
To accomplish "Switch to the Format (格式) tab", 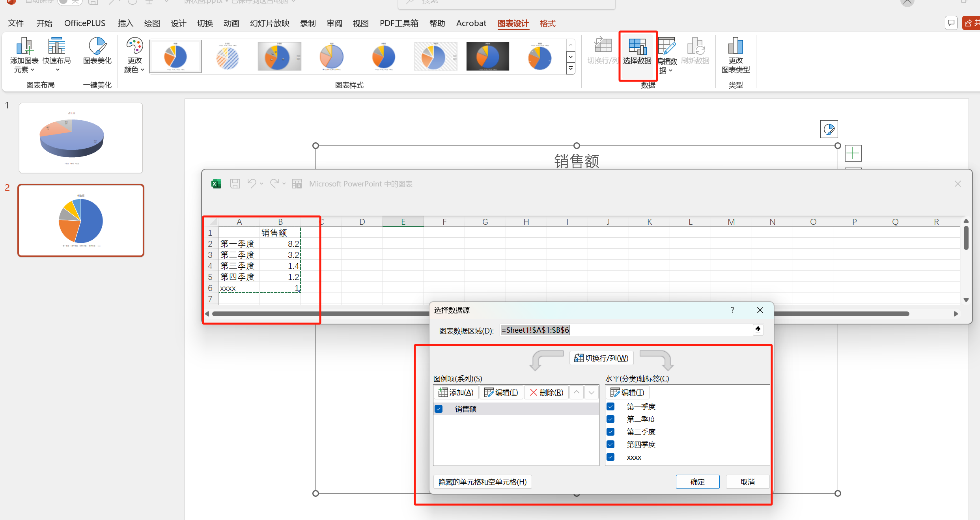I will [x=547, y=23].
